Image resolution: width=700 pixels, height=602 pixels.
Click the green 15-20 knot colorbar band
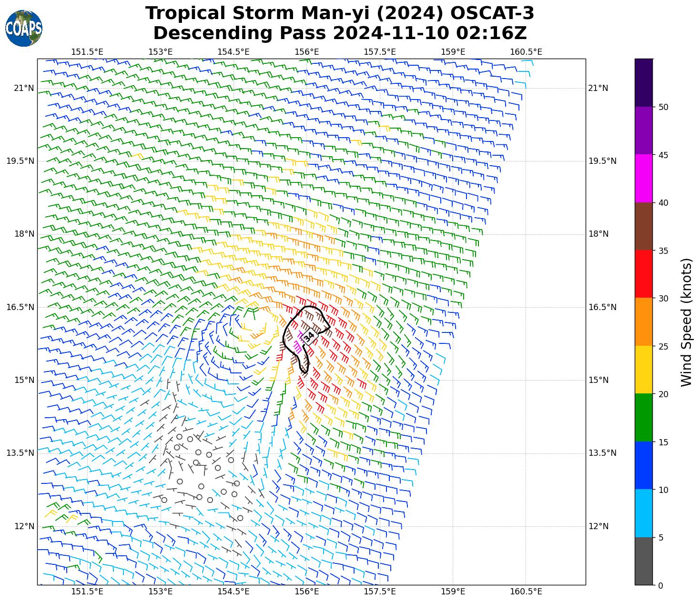point(643,418)
